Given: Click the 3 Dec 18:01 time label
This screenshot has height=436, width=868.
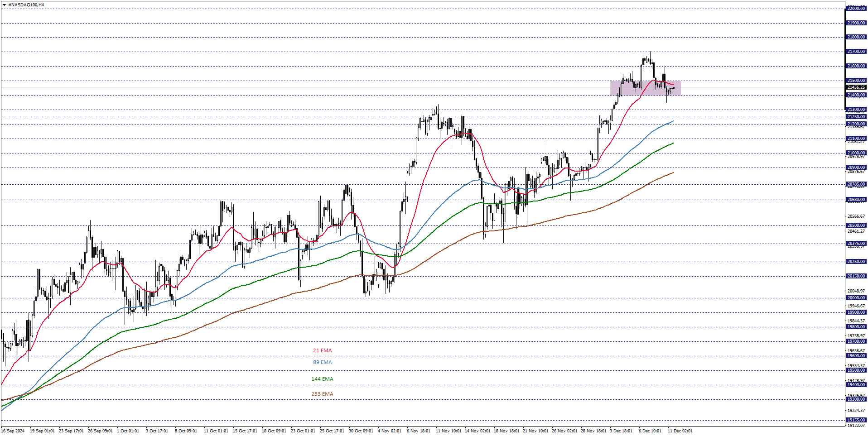Looking at the screenshot, I should tap(621, 431).
